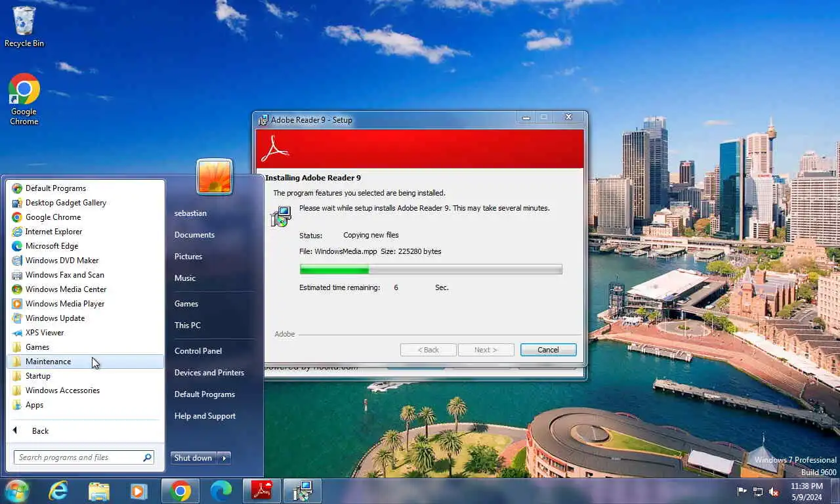Image resolution: width=840 pixels, height=504 pixels.
Task: Launch Windows Media Center
Action: pyautogui.click(x=85, y=289)
